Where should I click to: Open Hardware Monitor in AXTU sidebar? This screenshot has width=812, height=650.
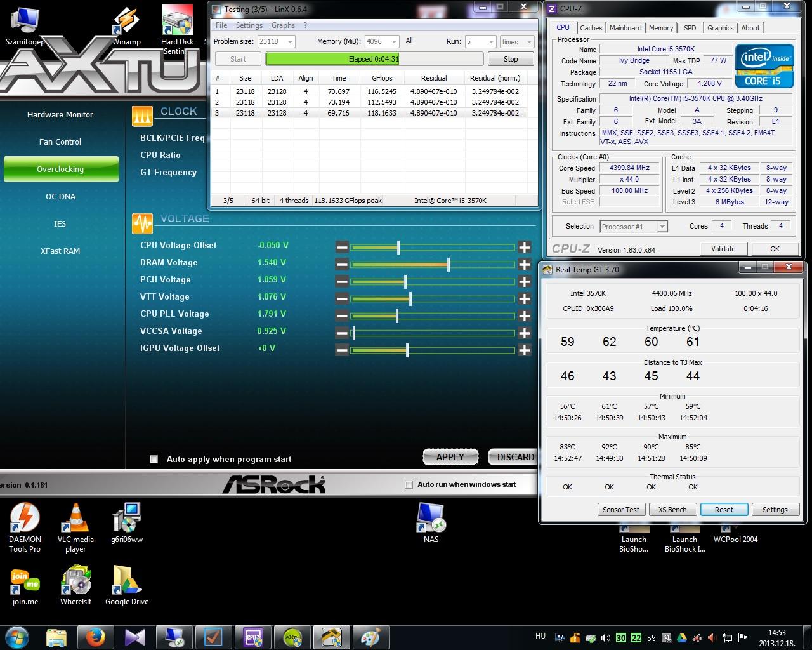point(60,115)
